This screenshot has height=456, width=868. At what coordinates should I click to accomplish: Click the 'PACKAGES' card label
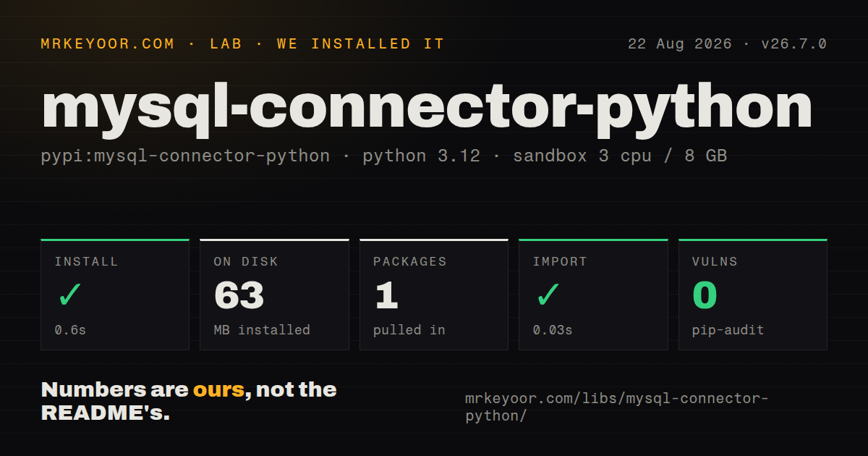tap(410, 261)
